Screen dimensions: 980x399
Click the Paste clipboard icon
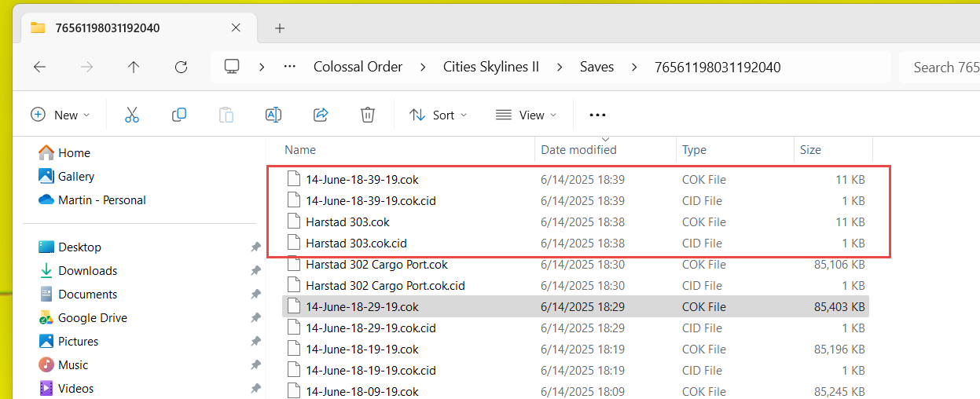pyautogui.click(x=226, y=115)
